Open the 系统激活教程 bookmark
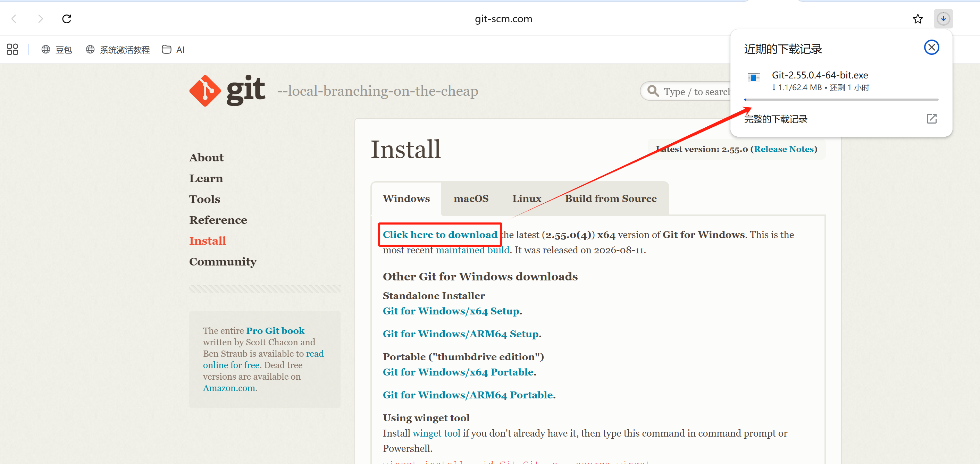The image size is (980, 464). (x=118, y=49)
